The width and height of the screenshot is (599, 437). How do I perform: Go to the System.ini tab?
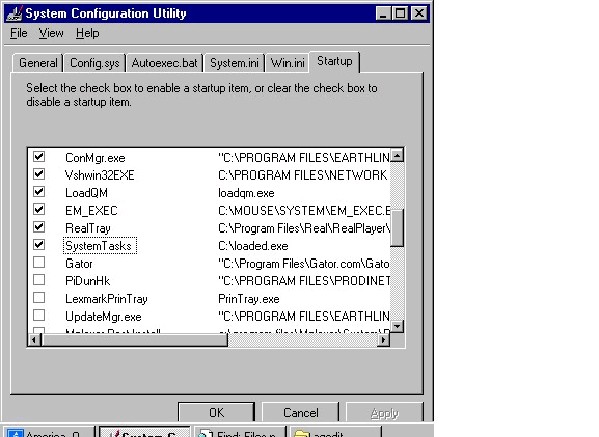tap(234, 63)
